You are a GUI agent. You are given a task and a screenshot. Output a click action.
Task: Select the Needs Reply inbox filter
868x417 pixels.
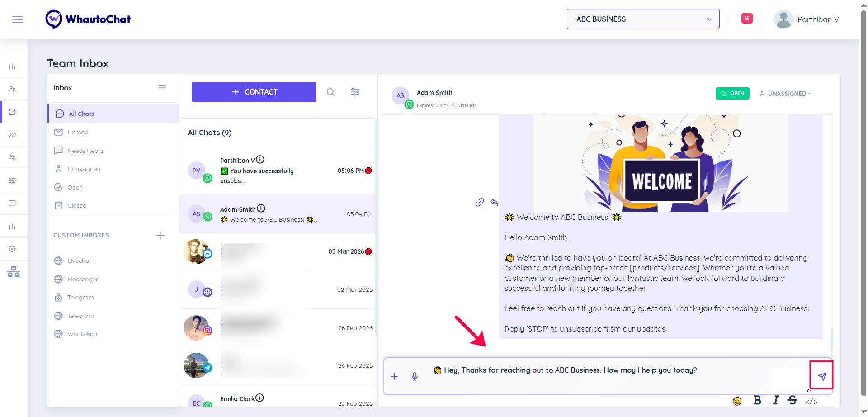[85, 151]
